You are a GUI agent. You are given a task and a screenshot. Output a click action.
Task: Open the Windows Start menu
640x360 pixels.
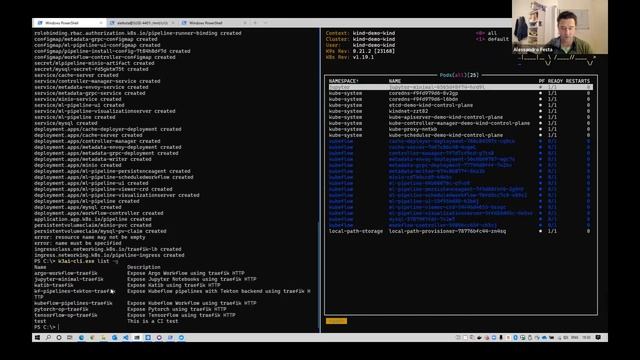(37, 338)
